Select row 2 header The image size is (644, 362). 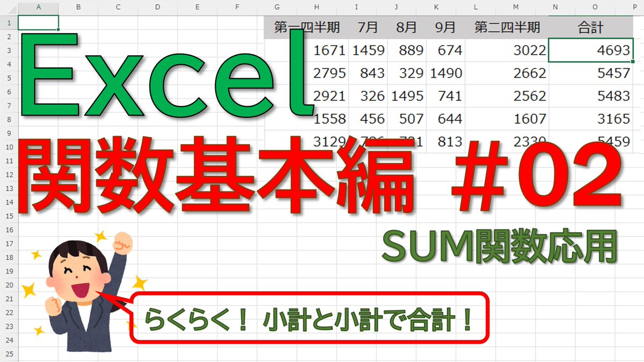point(9,36)
